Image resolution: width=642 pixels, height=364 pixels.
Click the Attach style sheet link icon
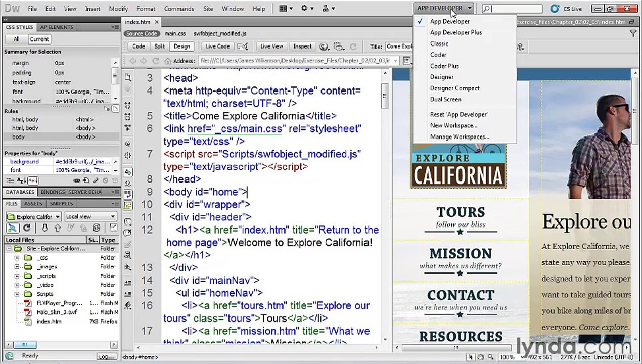[77, 180]
